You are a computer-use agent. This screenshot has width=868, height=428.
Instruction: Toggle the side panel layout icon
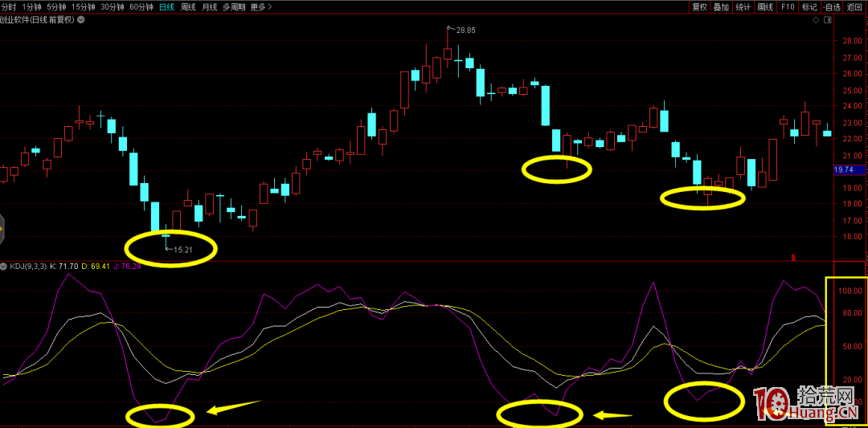pyautogui.click(x=828, y=20)
